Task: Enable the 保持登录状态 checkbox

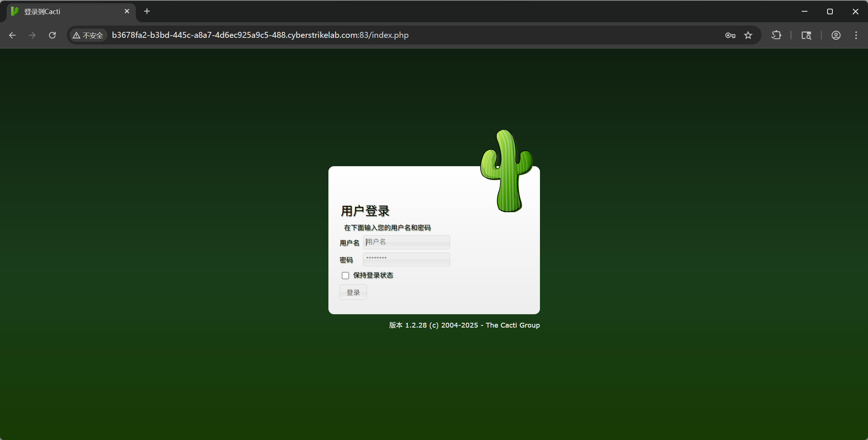Action: coord(345,275)
